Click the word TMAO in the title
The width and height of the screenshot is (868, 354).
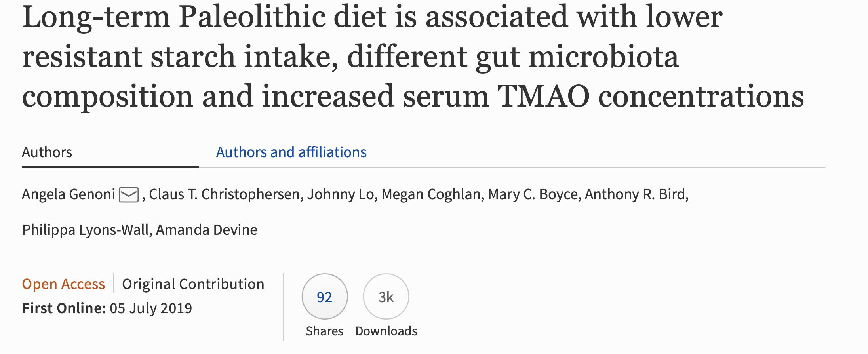(544, 96)
